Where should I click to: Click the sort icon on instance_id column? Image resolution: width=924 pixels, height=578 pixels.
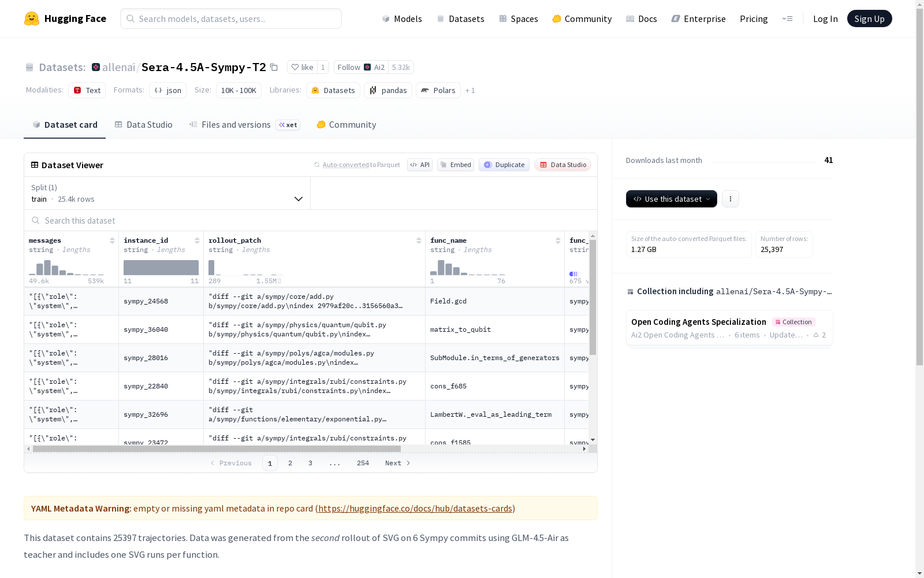(x=197, y=240)
